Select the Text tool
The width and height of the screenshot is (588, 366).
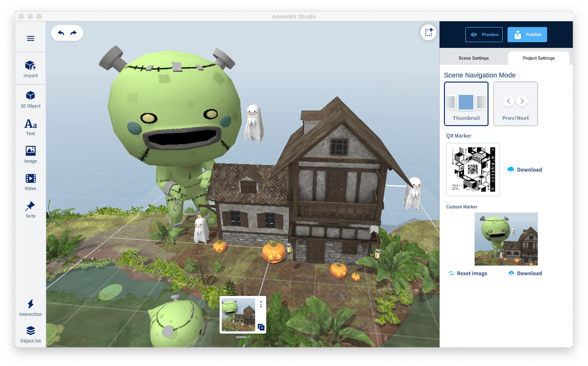(x=30, y=127)
